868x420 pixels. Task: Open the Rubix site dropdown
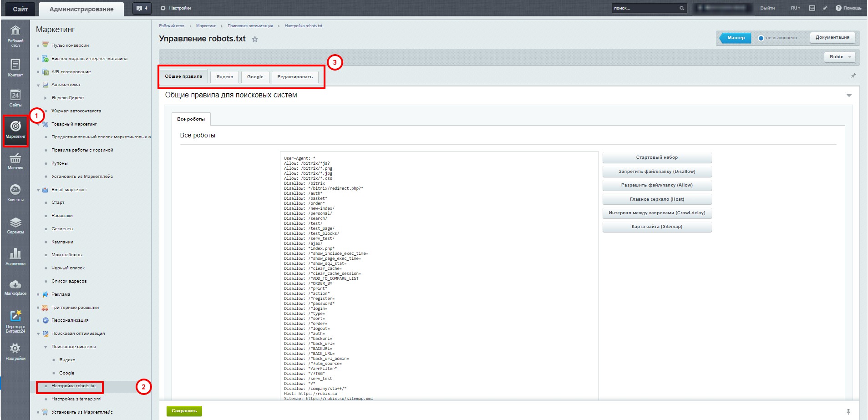pos(839,57)
